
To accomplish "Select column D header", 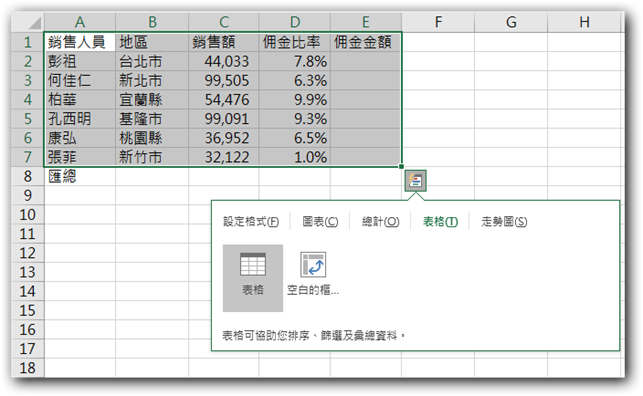I will point(295,22).
